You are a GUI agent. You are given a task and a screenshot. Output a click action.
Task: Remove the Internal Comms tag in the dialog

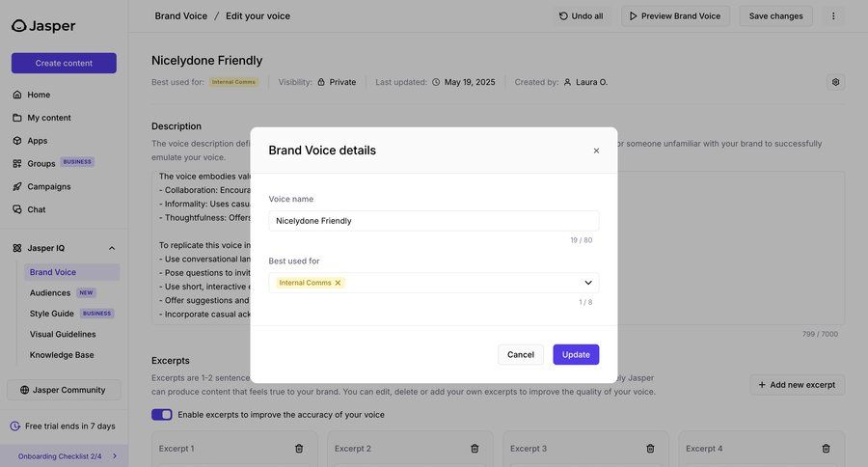coord(338,283)
